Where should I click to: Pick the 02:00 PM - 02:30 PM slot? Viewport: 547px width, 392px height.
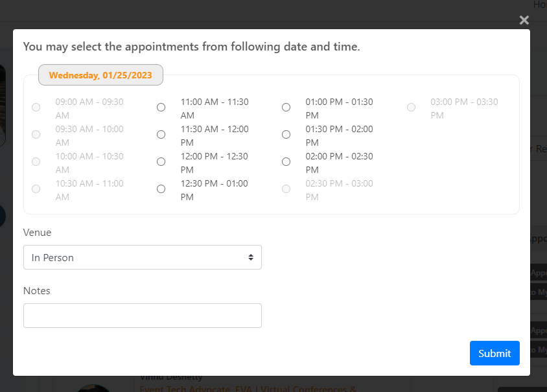pos(286,162)
